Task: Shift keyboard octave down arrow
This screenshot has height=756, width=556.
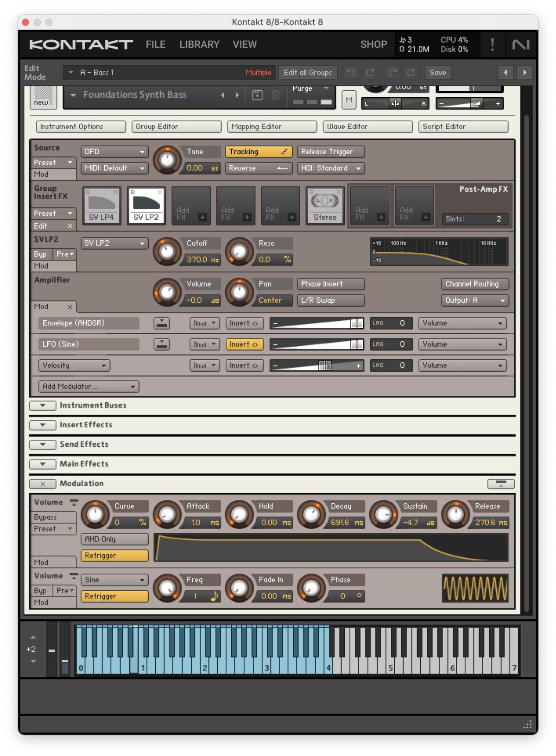Action: (33, 661)
